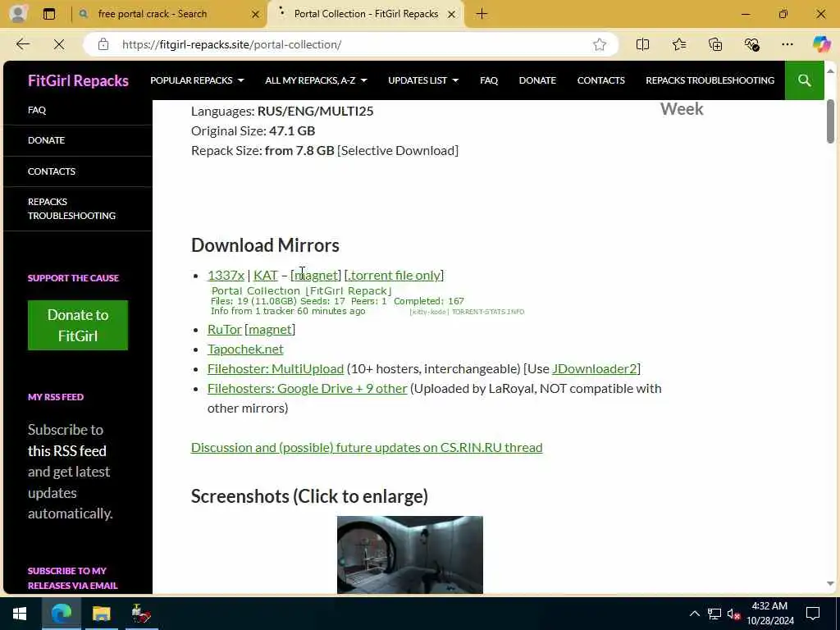Image resolution: width=840 pixels, height=630 pixels.
Task: Click the magnet link next to KAT
Action: point(316,276)
